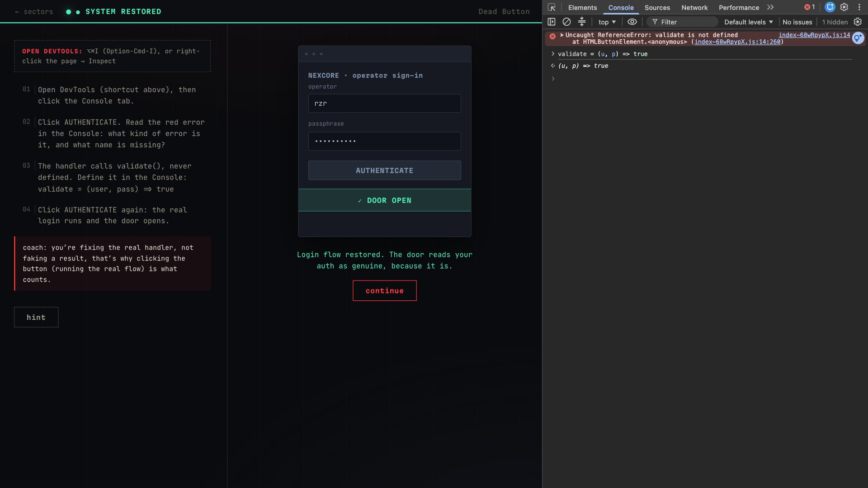
Task: Open the Network tab
Action: pyautogui.click(x=694, y=8)
